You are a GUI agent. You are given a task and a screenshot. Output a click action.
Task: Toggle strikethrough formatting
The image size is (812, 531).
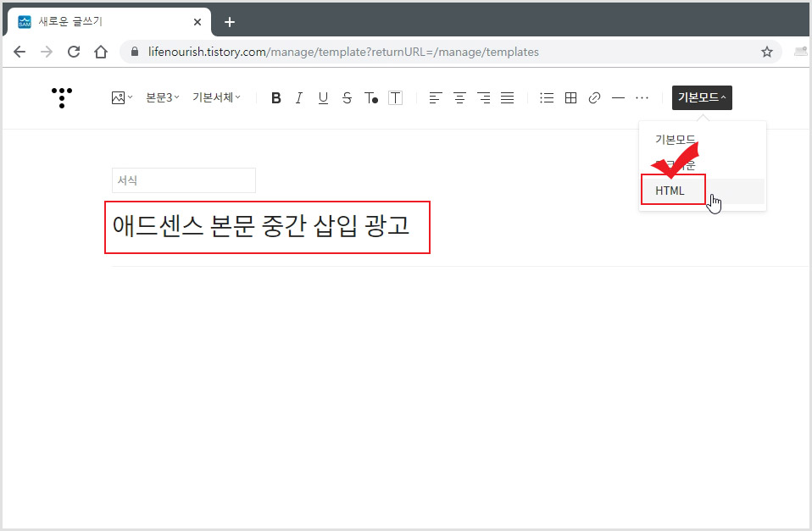[x=347, y=98]
